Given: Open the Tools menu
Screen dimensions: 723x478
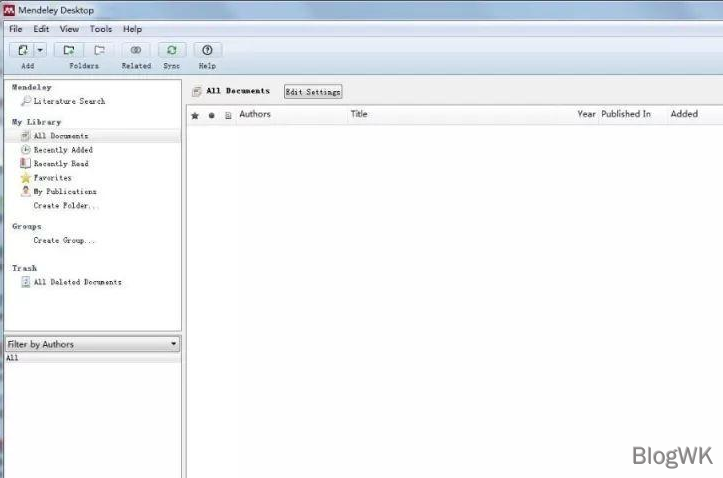Looking at the screenshot, I should point(100,29).
